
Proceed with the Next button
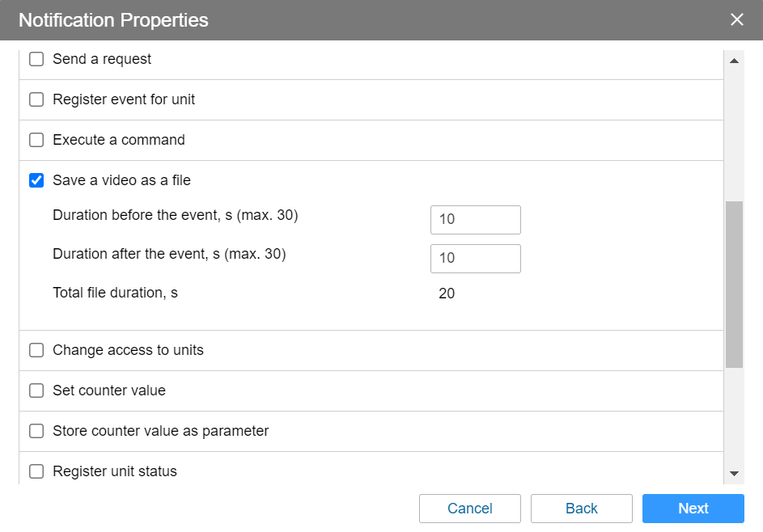pos(693,509)
